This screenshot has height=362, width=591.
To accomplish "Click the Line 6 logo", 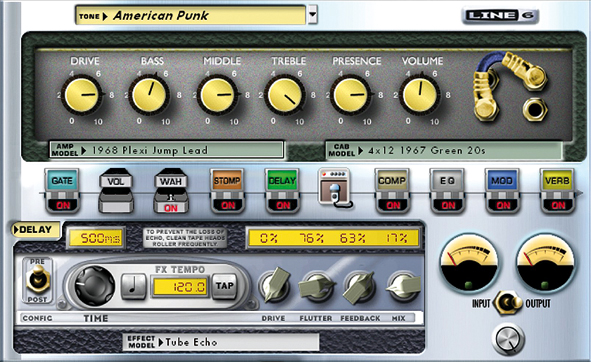I will 500,15.
